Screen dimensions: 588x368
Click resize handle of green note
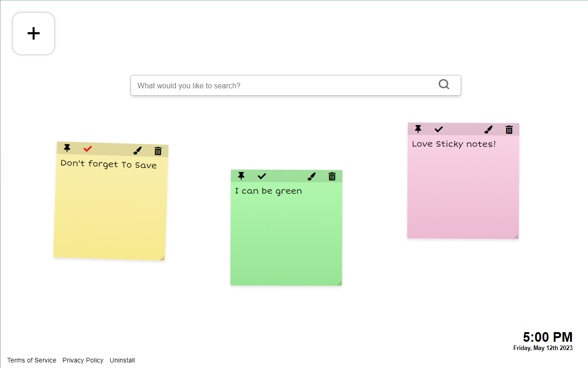[x=339, y=283]
